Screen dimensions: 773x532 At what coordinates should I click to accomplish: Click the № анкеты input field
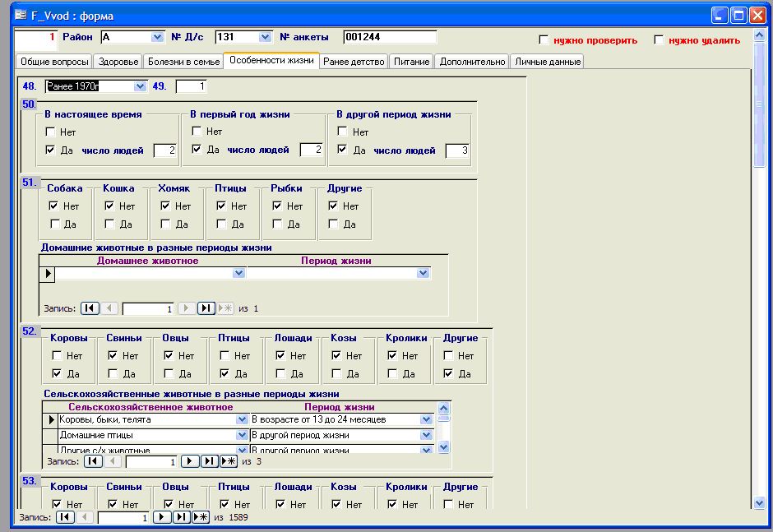(389, 37)
